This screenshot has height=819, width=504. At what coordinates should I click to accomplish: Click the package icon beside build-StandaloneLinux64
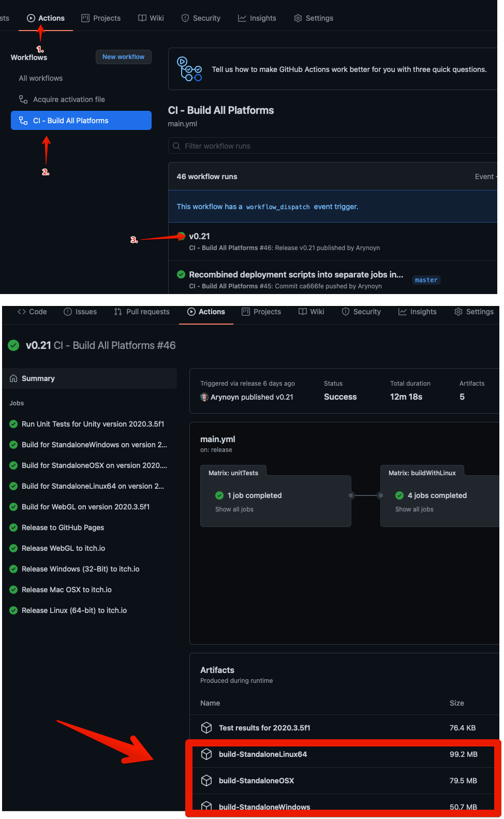[206, 754]
